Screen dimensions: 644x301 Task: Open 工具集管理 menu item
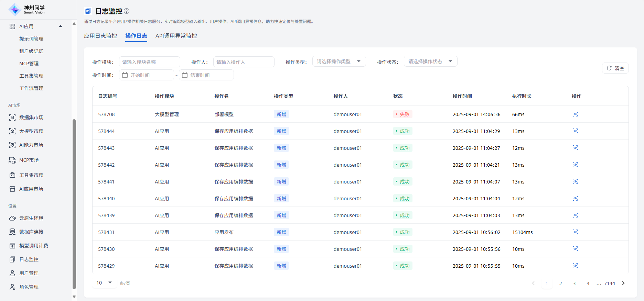point(31,76)
